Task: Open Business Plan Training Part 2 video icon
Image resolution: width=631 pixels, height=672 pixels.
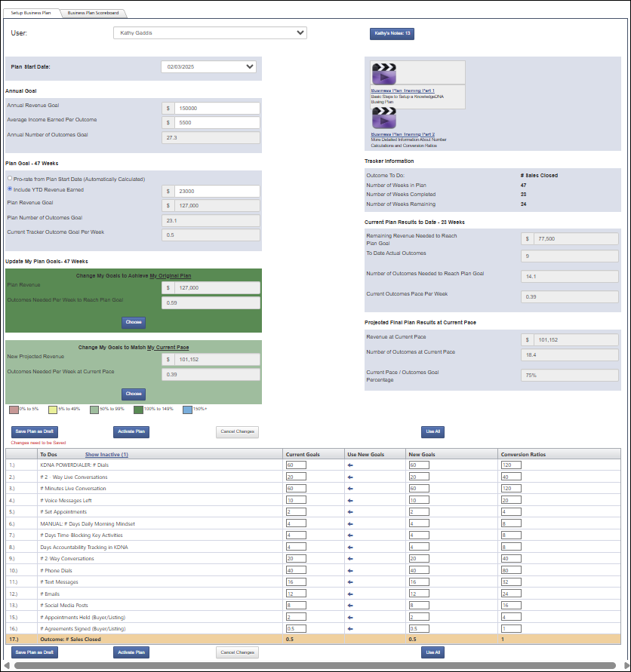Action: click(x=384, y=118)
